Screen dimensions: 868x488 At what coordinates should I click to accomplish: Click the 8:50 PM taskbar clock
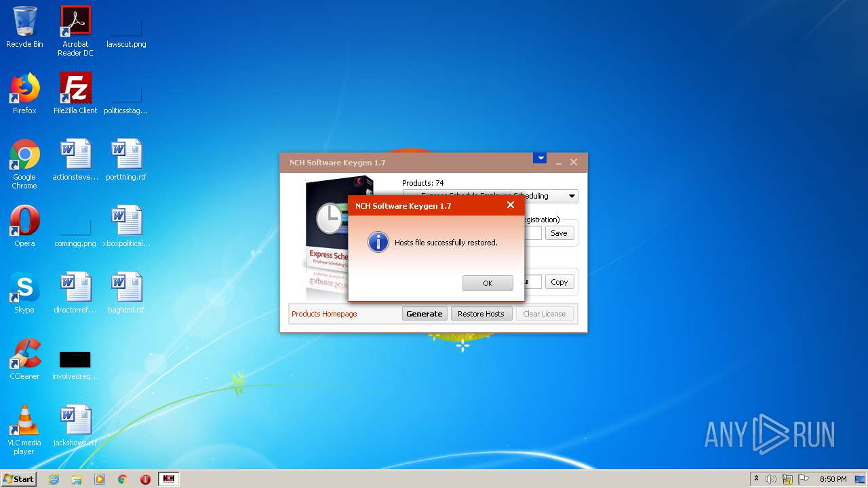click(833, 479)
